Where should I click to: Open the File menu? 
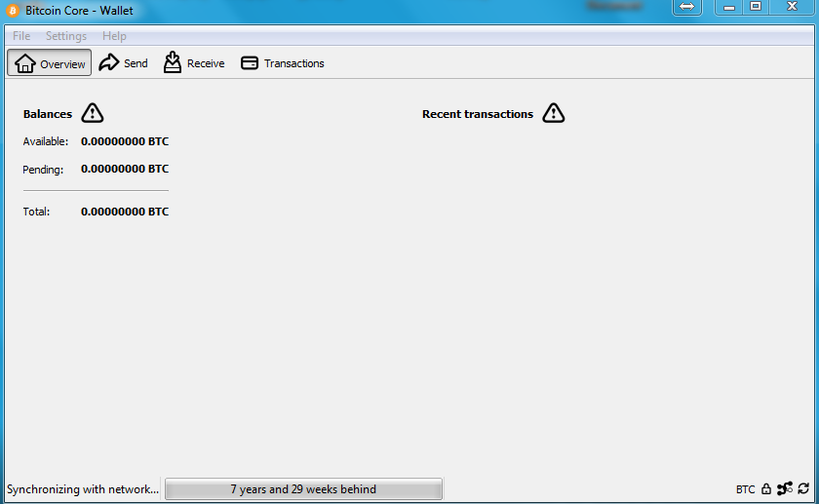click(21, 35)
